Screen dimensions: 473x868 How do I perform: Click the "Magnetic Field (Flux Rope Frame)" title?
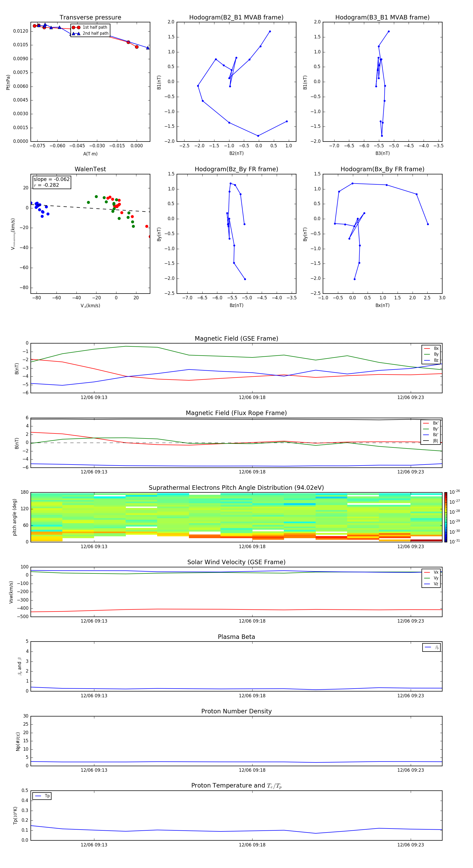click(x=236, y=413)
